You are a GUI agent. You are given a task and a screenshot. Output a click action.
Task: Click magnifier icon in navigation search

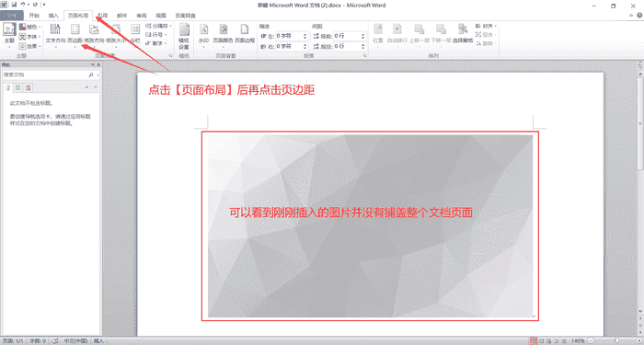pos(91,75)
